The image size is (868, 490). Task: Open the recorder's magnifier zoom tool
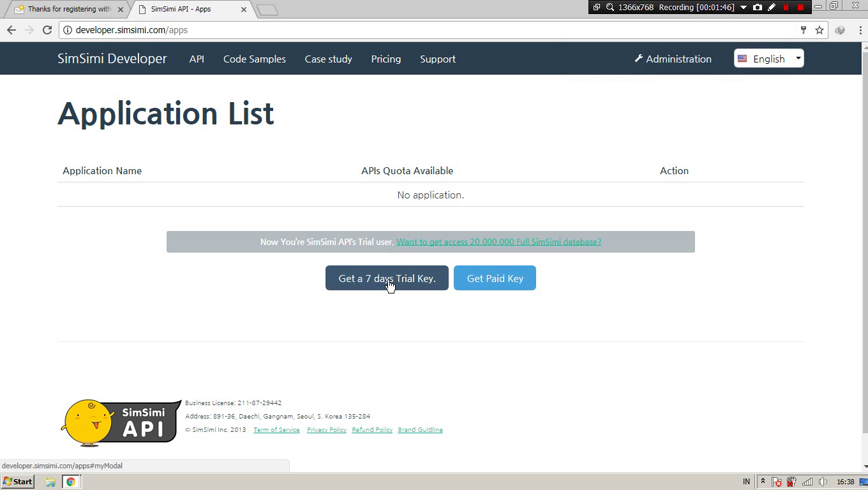[x=610, y=7]
